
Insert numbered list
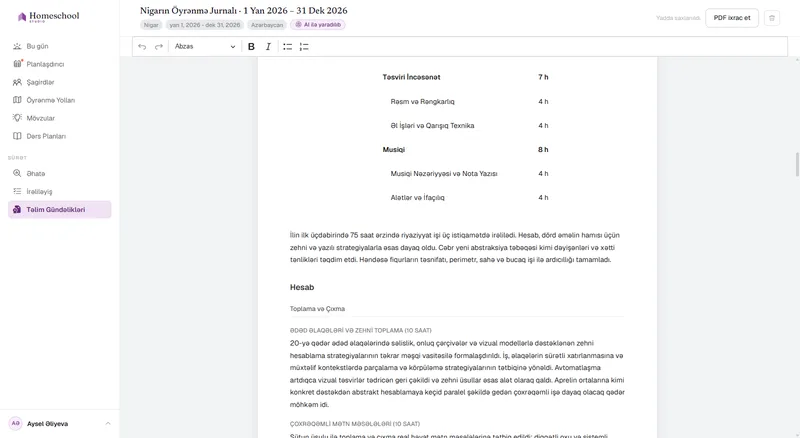tap(304, 46)
